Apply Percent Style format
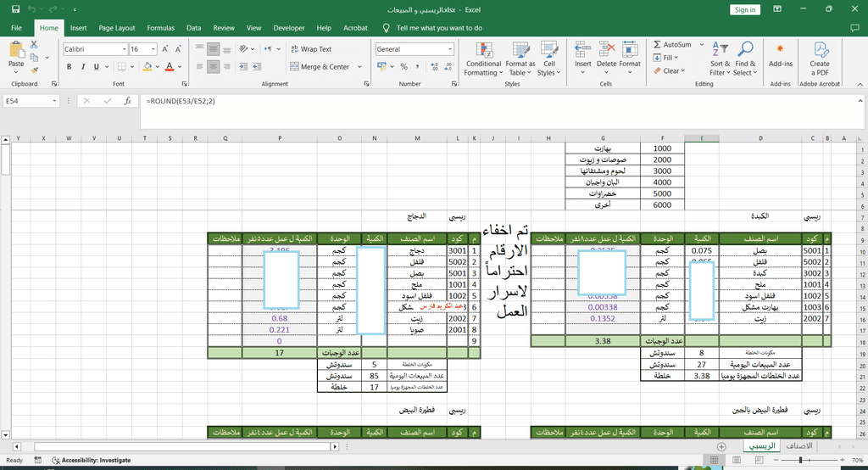 pyautogui.click(x=404, y=66)
